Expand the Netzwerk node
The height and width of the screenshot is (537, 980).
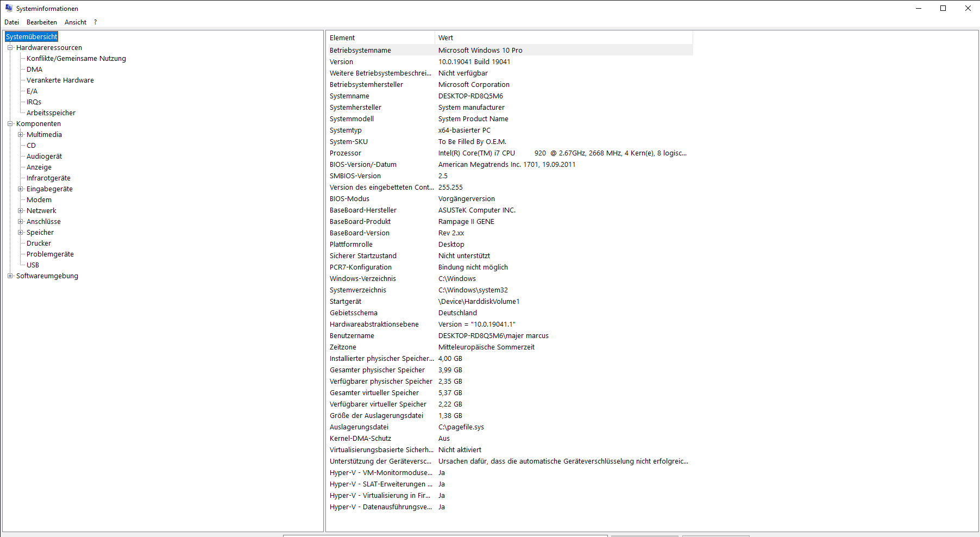tap(20, 210)
